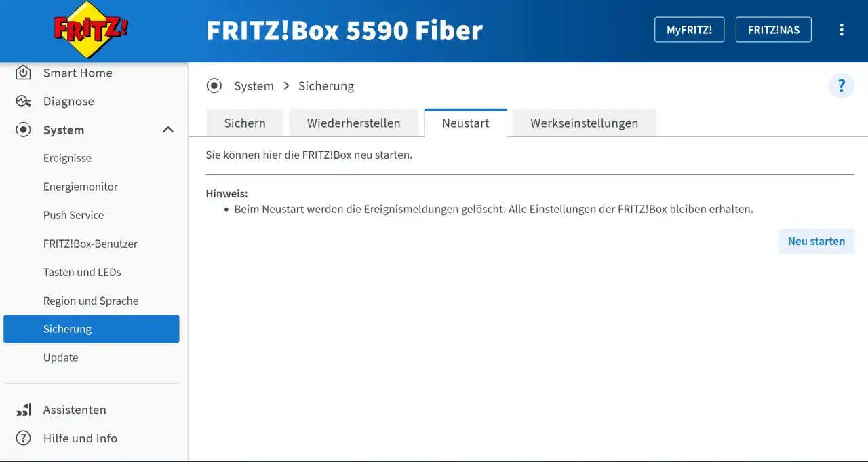This screenshot has height=462, width=868.
Task: Open Region und Sprache page
Action: 91,301
